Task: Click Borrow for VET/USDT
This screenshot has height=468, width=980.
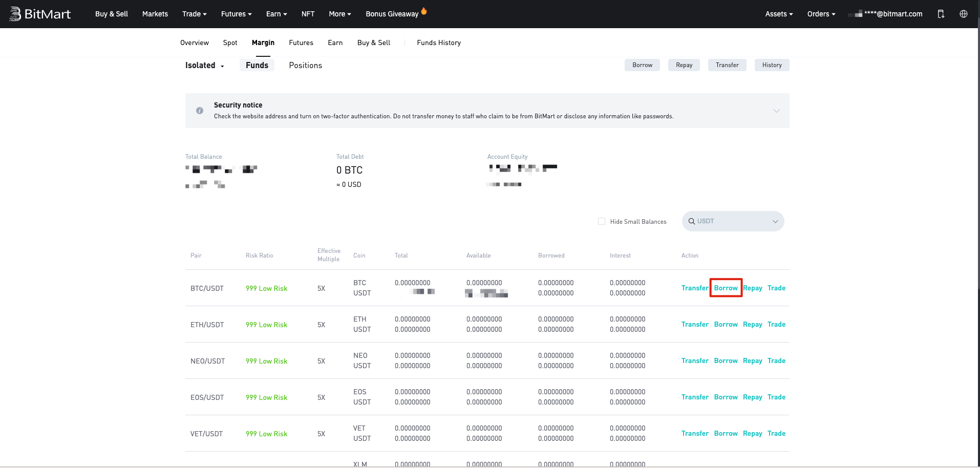Action: (x=726, y=433)
